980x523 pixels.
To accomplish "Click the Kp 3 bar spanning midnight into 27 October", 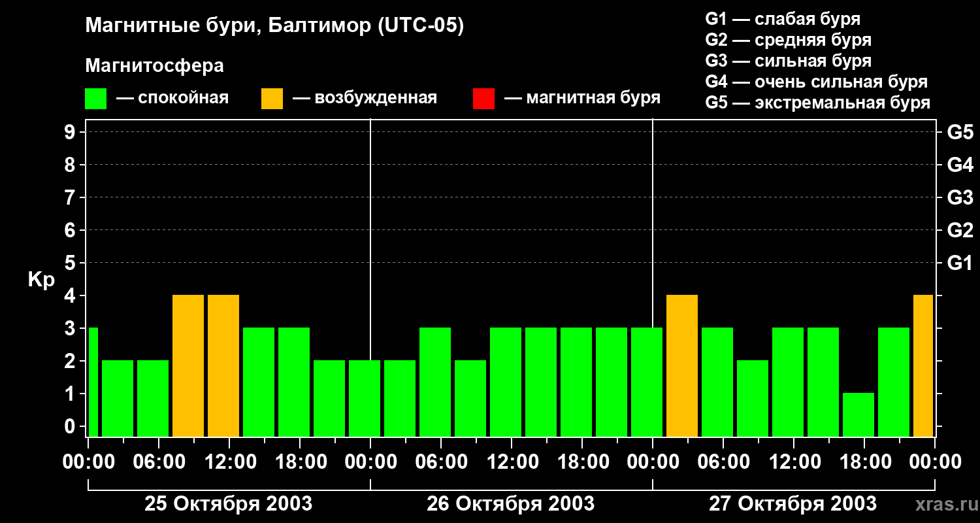I will 647,382.
